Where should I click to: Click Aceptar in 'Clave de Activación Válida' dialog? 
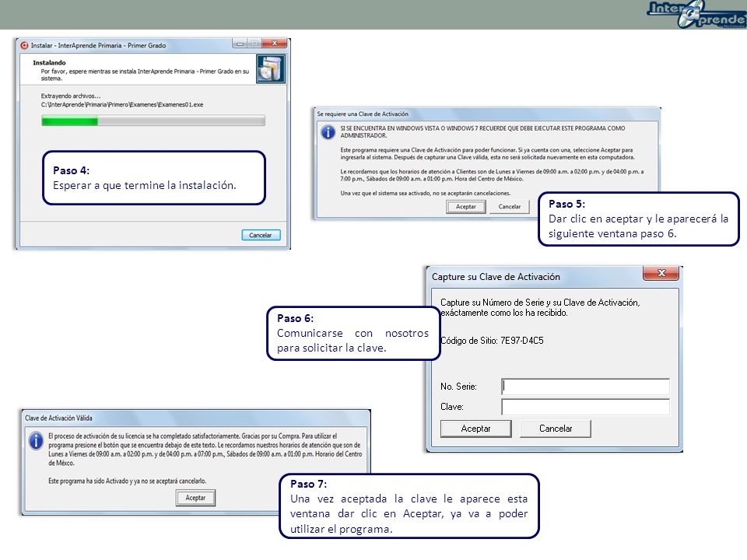pos(195,498)
